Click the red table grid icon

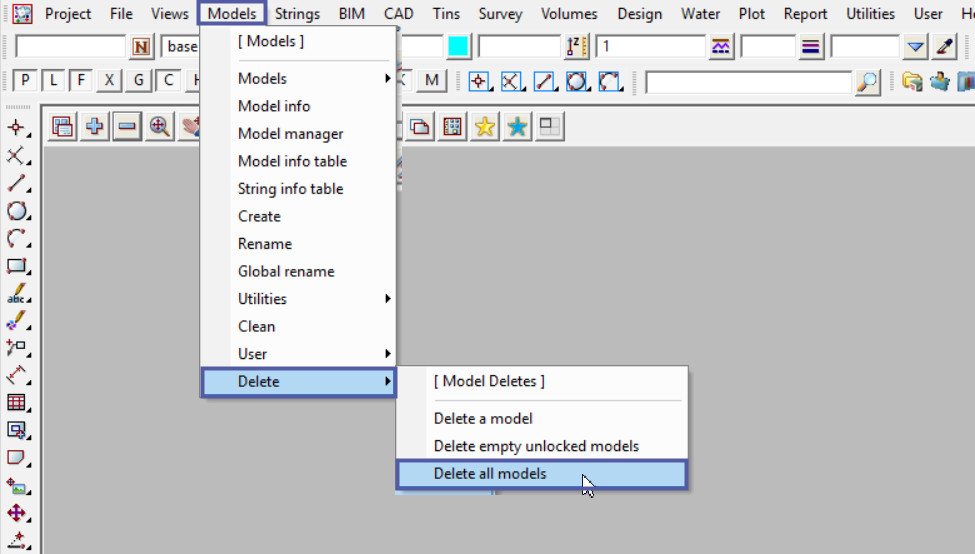(x=16, y=403)
